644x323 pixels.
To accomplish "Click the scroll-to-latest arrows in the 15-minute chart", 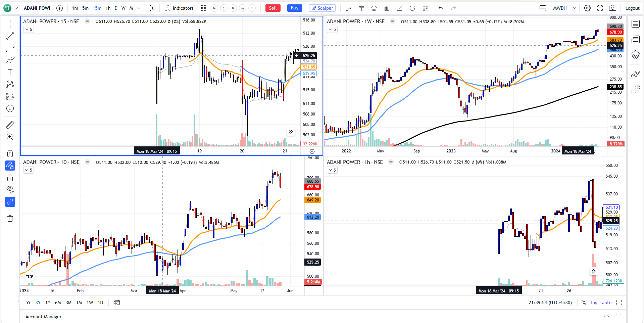I will (x=291, y=132).
